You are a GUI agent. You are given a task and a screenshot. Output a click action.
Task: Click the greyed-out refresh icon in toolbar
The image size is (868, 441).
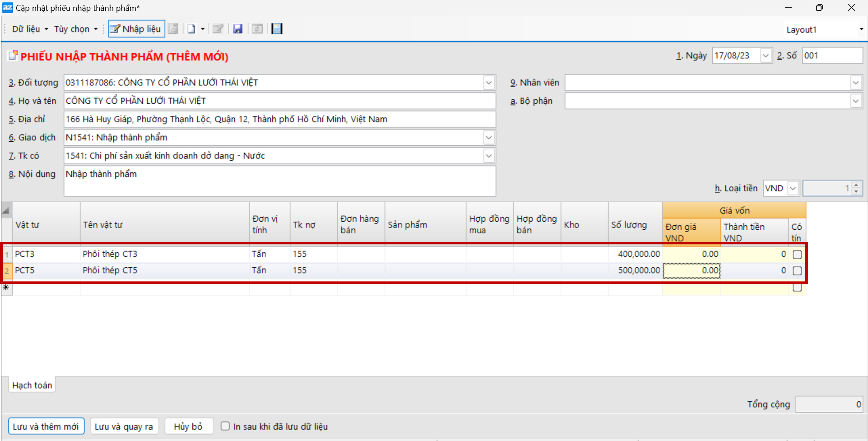coord(257,29)
